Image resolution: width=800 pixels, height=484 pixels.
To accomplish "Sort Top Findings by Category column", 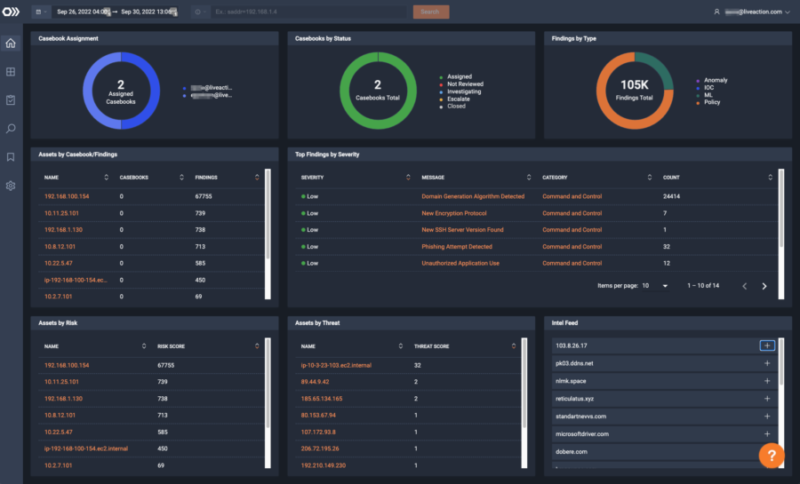I will tap(649, 177).
